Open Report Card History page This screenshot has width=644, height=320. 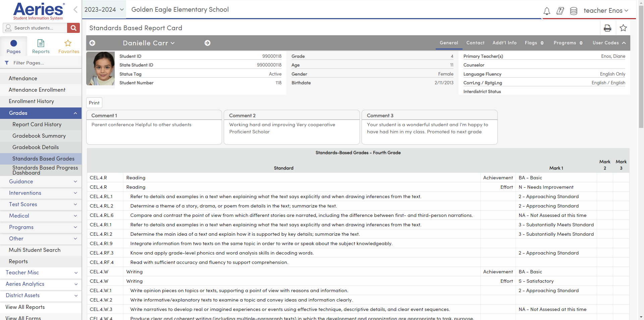(x=37, y=125)
